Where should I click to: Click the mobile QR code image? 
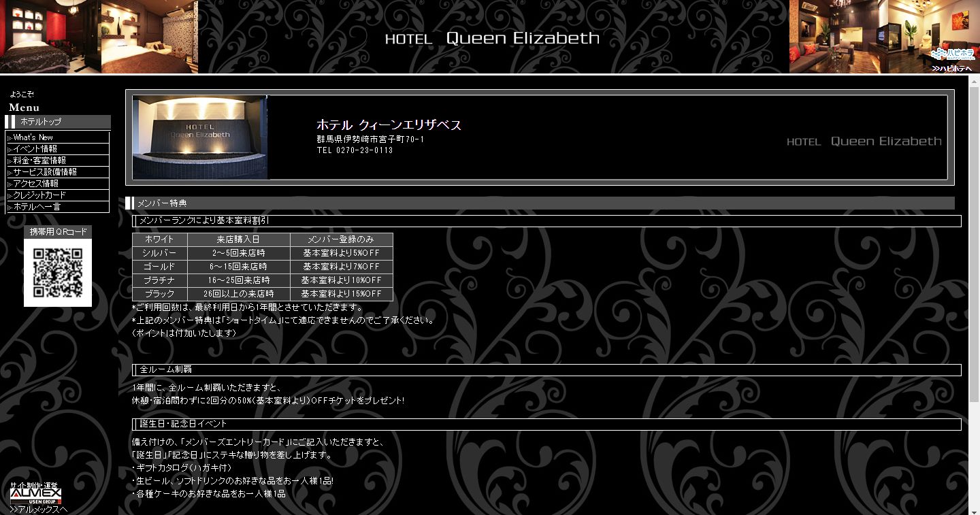point(58,272)
